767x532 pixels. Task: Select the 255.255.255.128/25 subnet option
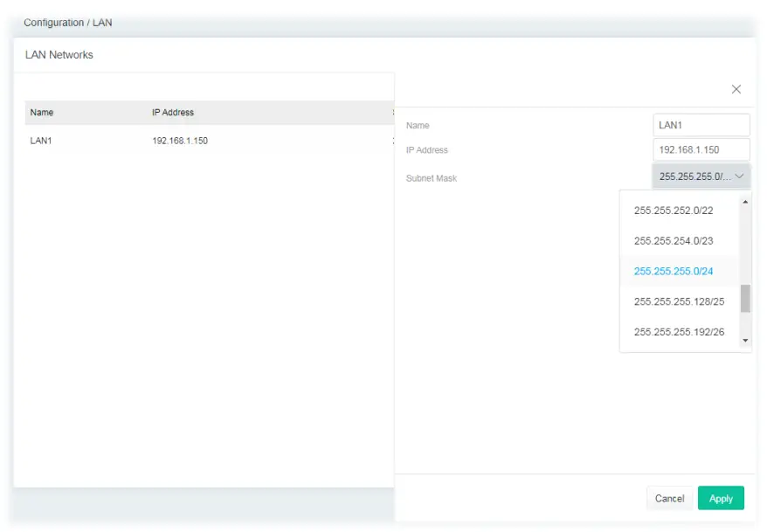click(679, 301)
